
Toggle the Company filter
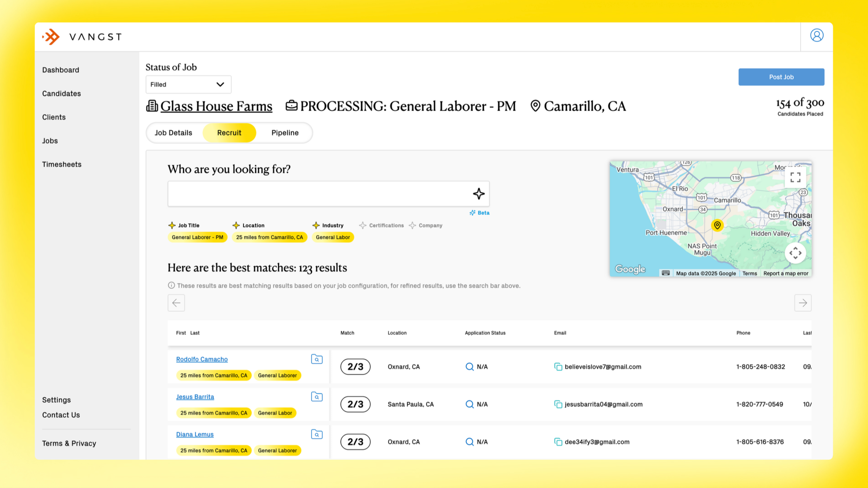click(x=426, y=226)
